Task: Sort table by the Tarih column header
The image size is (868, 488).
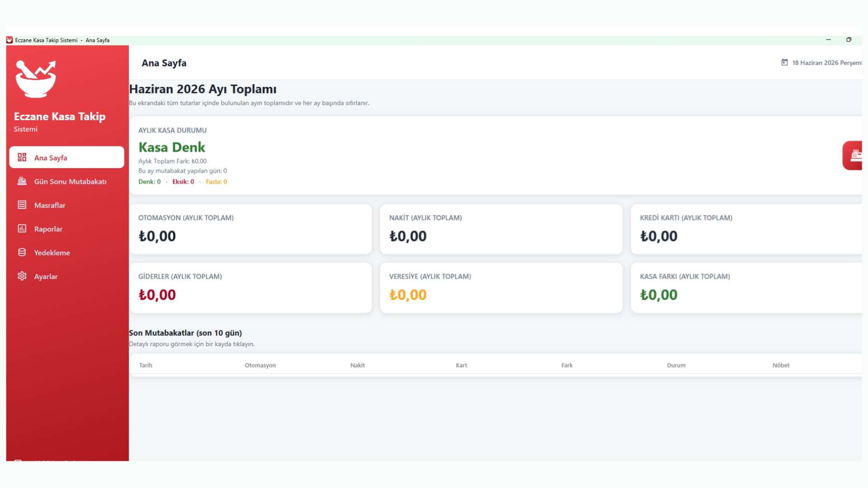Action: coord(146,365)
